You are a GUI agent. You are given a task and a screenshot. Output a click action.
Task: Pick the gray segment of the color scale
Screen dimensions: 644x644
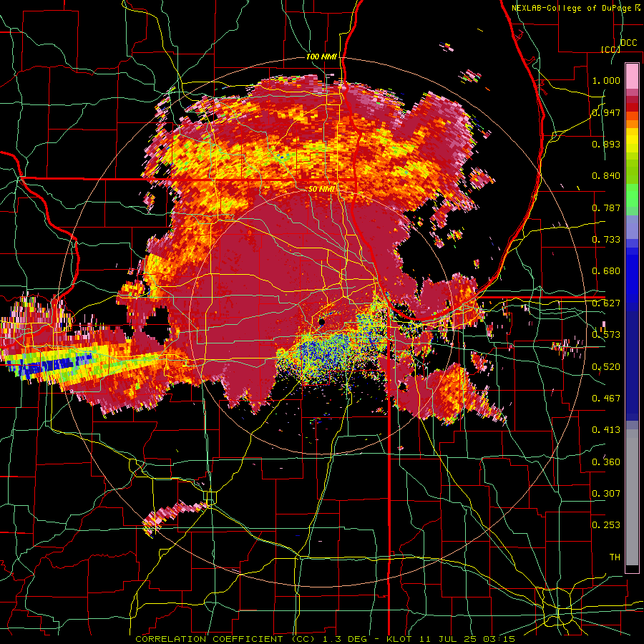(x=632, y=497)
